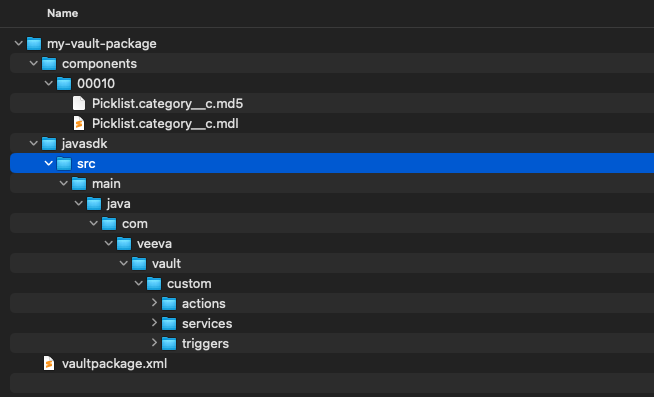Image resolution: width=654 pixels, height=397 pixels.
Task: Expand the triggers folder chevron
Action: click(154, 343)
